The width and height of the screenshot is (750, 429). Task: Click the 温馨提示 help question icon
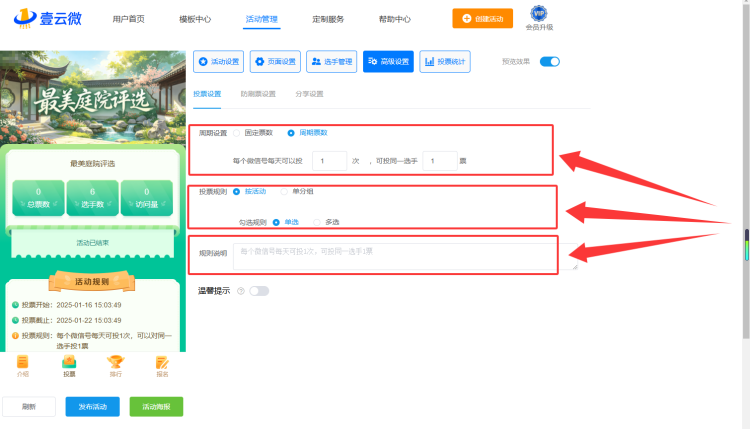pos(241,291)
